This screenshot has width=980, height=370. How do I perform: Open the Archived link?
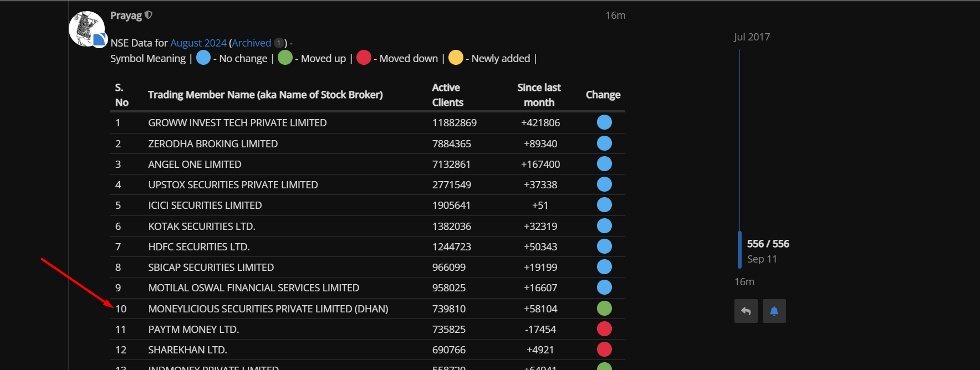[252, 43]
